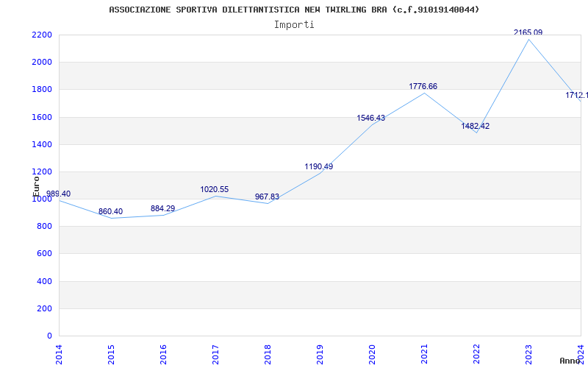The image size is (588, 368).
Task: Click the y-axis value 600
Action: tap(44, 254)
